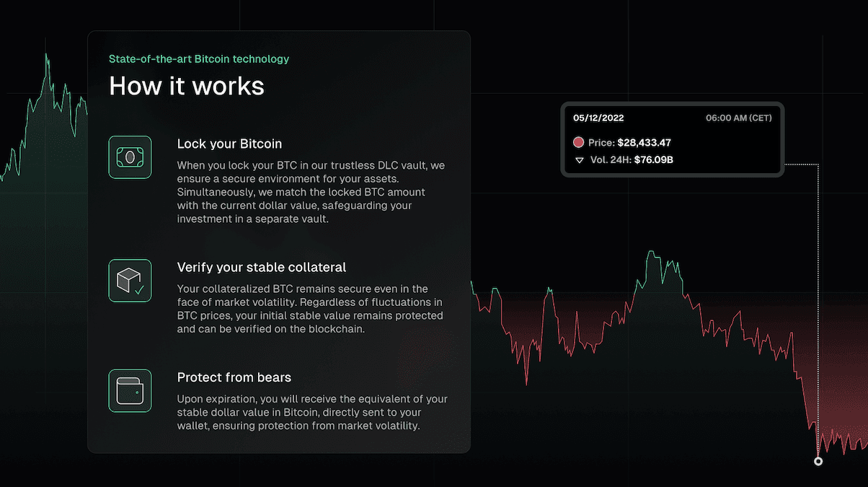Click the banknote icon beside Lock your Bitcoin
This screenshot has width=868, height=487.
[130, 157]
